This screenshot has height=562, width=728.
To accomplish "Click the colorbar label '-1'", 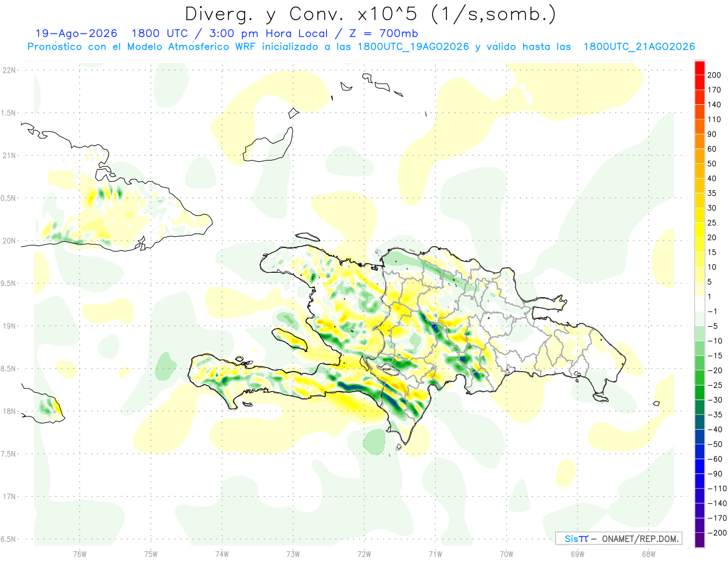I will 712,312.
